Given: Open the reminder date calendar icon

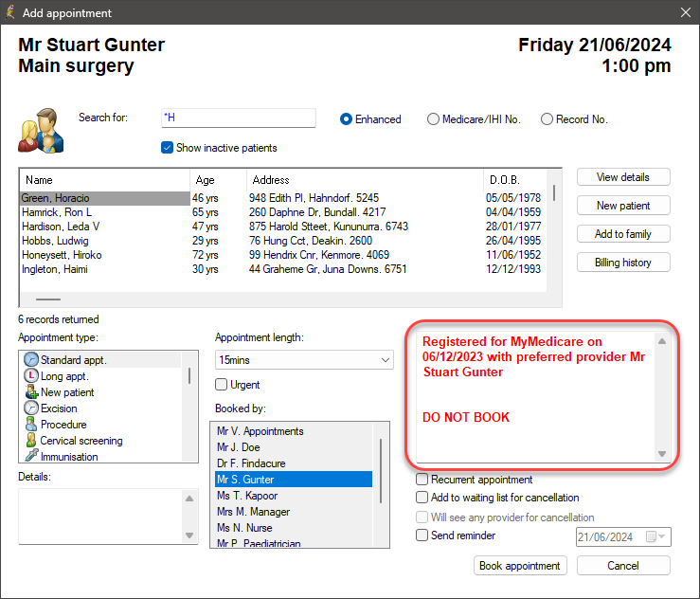Looking at the screenshot, I should [651, 536].
